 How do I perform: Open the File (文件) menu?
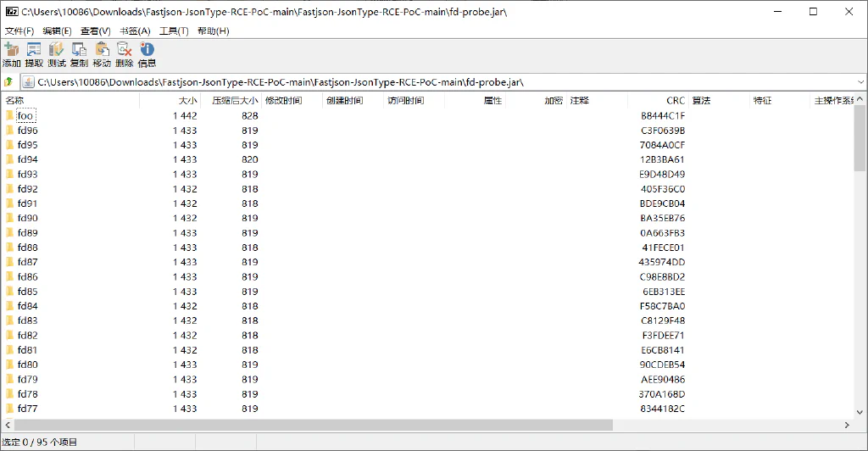(x=19, y=31)
